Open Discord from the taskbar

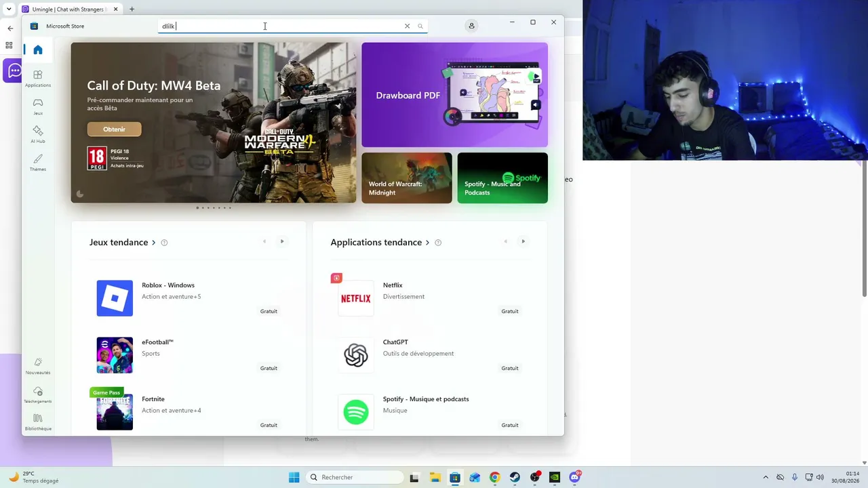[575, 477]
